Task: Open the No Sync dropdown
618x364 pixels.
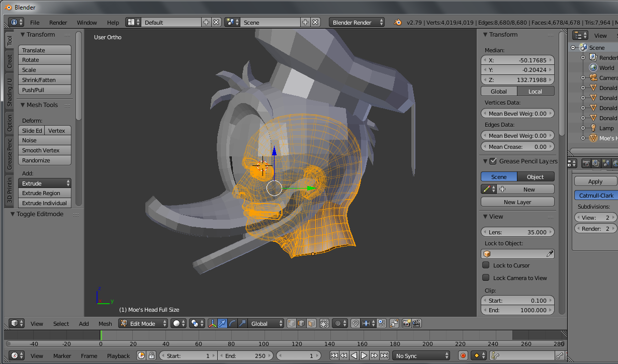Action: [x=421, y=356]
